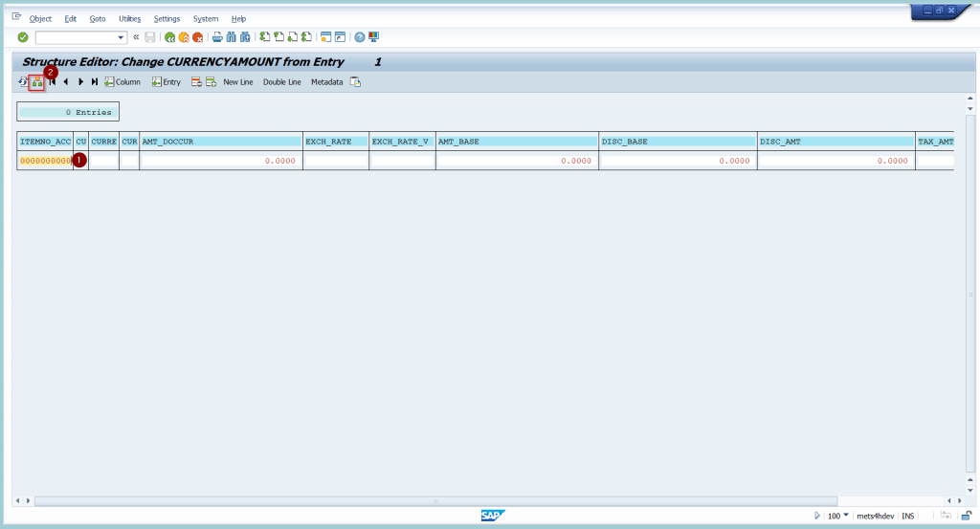This screenshot has width=980, height=529.
Task: Click the Customize Local Layout monitor icon
Action: click(x=374, y=37)
